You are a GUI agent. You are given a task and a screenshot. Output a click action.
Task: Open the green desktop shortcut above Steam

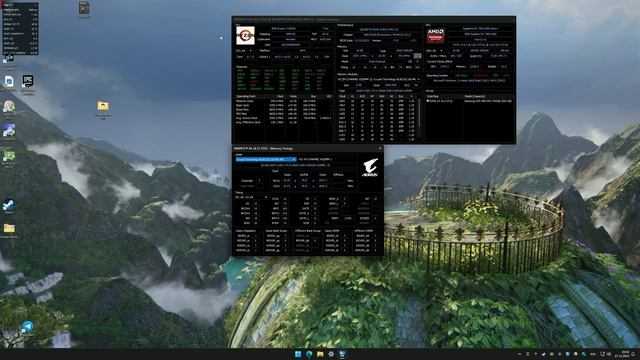click(9, 156)
